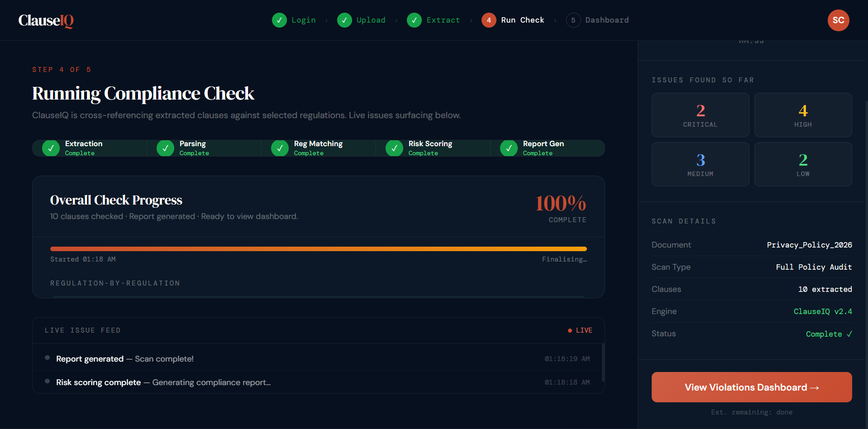Select the Extract step label
The height and width of the screenshot is (429, 868).
pyautogui.click(x=443, y=20)
